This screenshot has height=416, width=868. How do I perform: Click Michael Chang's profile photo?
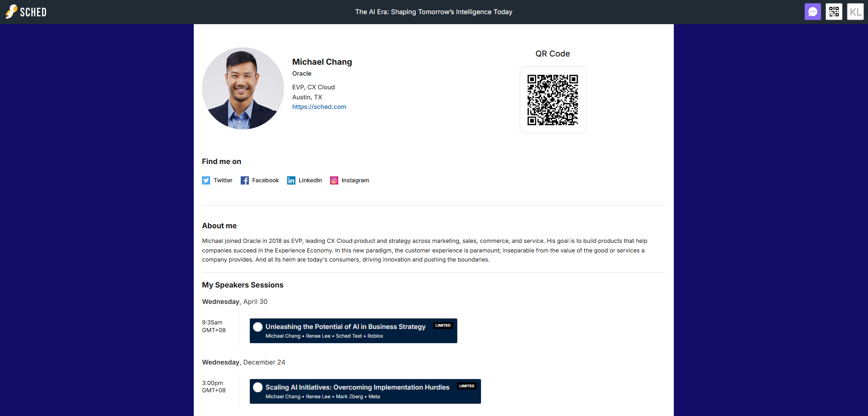click(243, 88)
